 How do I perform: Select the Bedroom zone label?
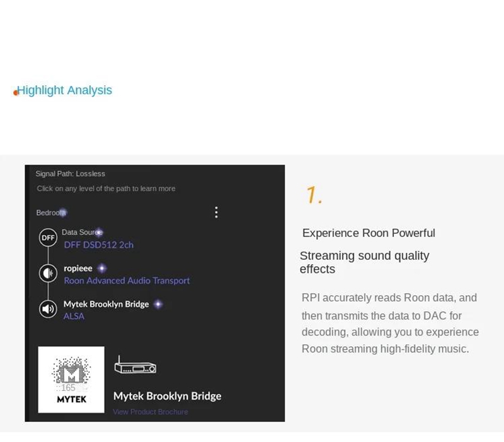pos(50,212)
